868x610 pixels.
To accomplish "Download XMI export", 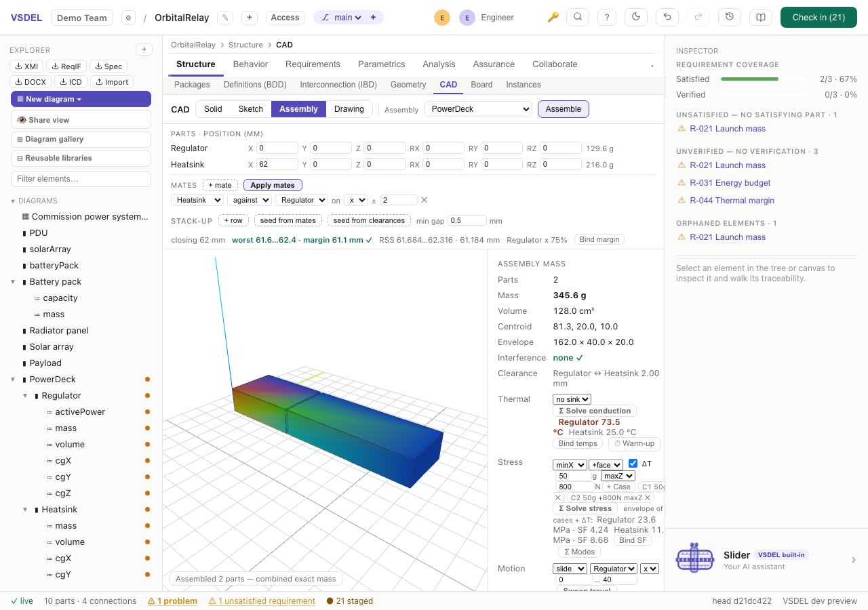I will pos(26,66).
